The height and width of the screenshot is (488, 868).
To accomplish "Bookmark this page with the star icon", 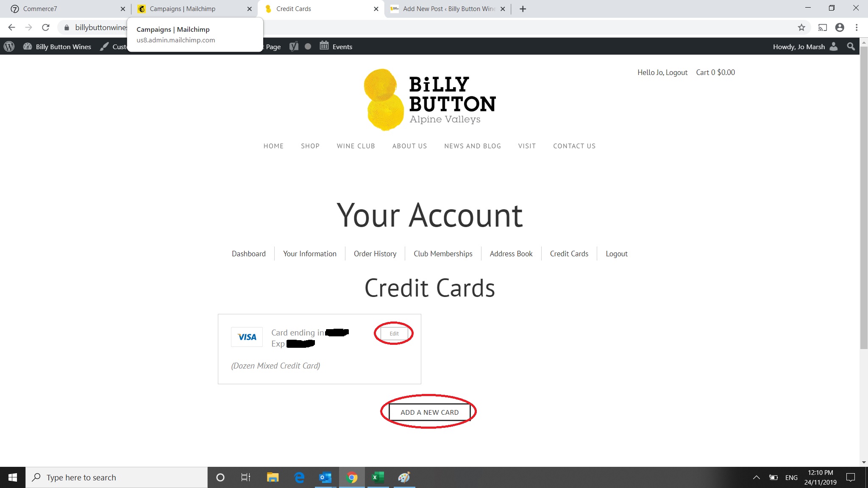I will tap(801, 28).
